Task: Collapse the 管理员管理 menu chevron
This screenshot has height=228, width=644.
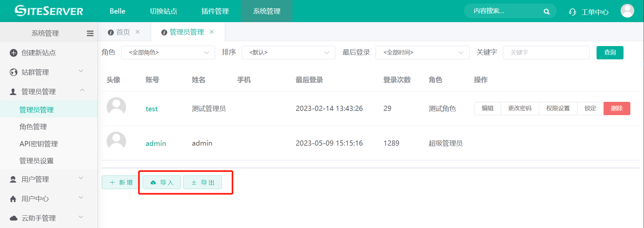Action: click(x=82, y=90)
